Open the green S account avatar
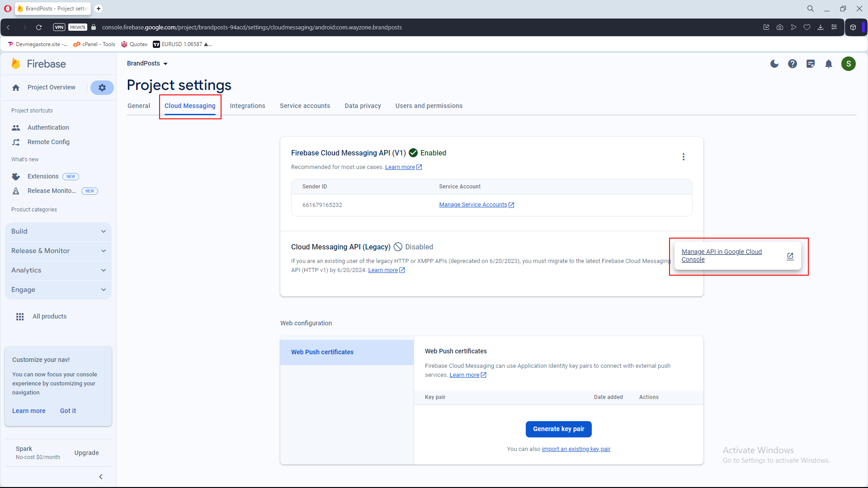The width and height of the screenshot is (868, 488). click(x=849, y=64)
